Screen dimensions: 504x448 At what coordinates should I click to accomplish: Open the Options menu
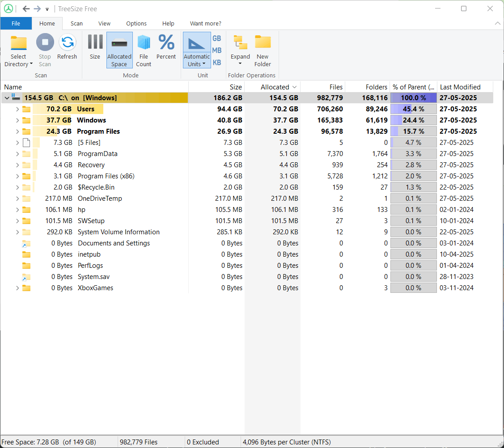coord(136,23)
